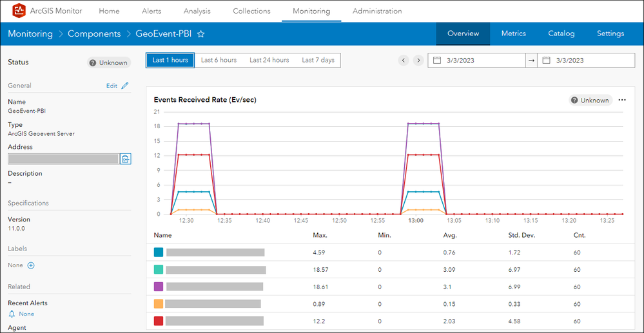The width and height of the screenshot is (644, 333).
Task: Click the std. dev. value 4.58
Action: click(514, 321)
